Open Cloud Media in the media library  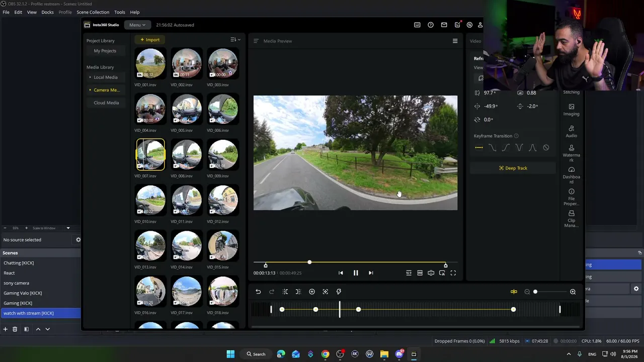(x=106, y=103)
